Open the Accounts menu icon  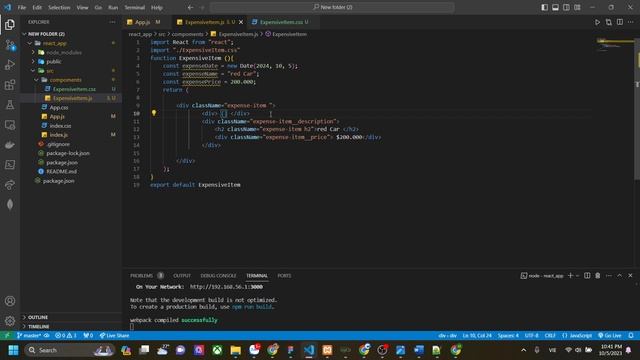(10, 301)
